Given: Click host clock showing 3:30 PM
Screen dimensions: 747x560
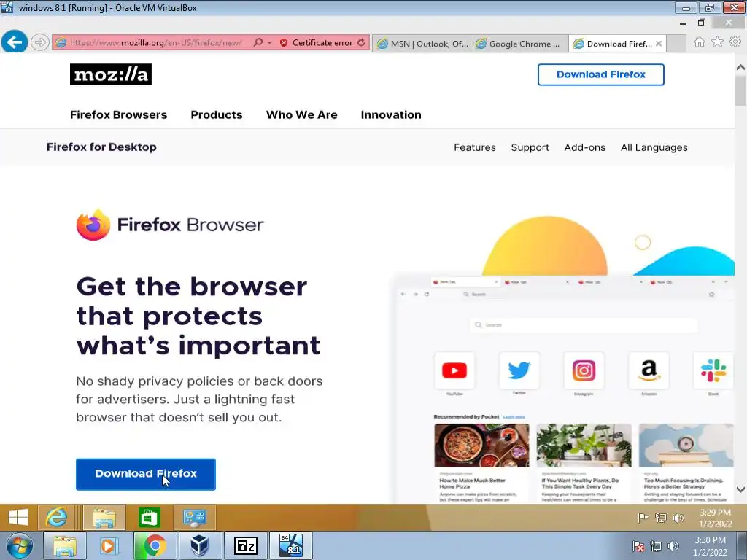Looking at the screenshot, I should click(x=711, y=546).
